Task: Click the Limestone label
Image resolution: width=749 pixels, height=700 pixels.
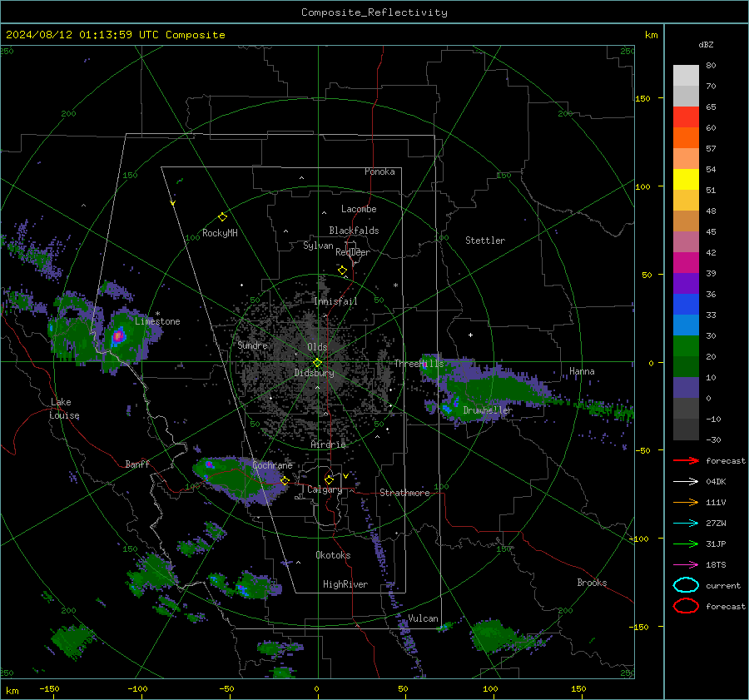Action: (157, 321)
